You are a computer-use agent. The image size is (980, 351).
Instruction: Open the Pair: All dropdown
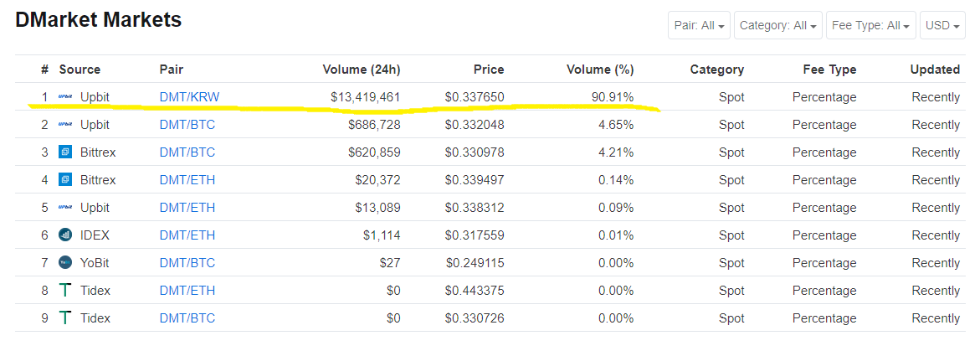[699, 25]
